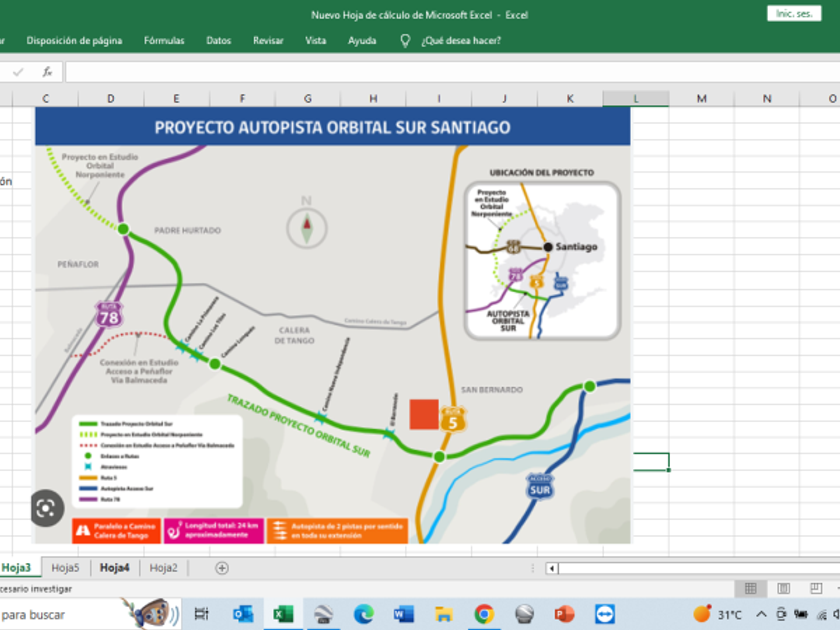Click the Inic. ses. sign-in button
840x630 pixels.
(x=794, y=14)
